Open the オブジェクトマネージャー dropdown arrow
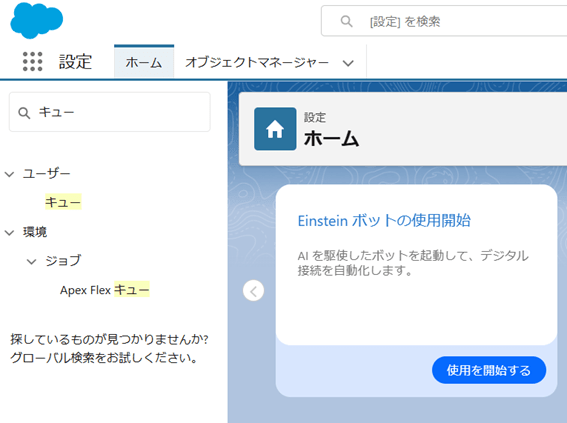 [x=348, y=63]
